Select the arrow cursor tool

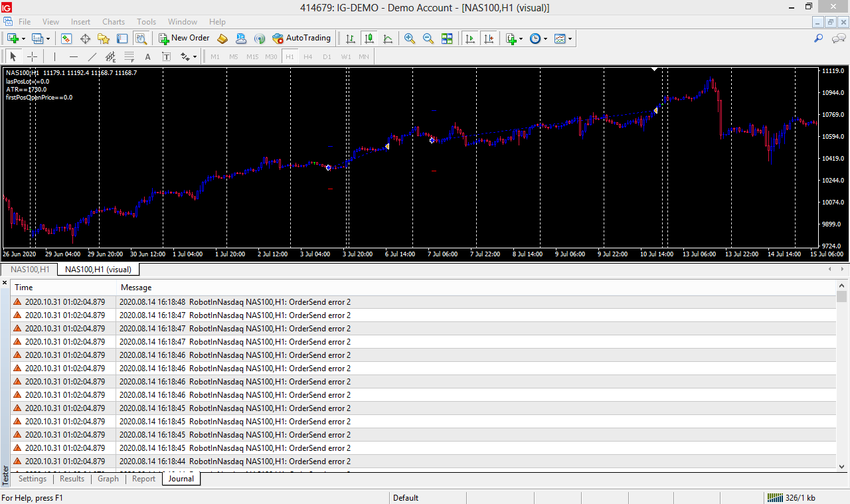point(13,56)
